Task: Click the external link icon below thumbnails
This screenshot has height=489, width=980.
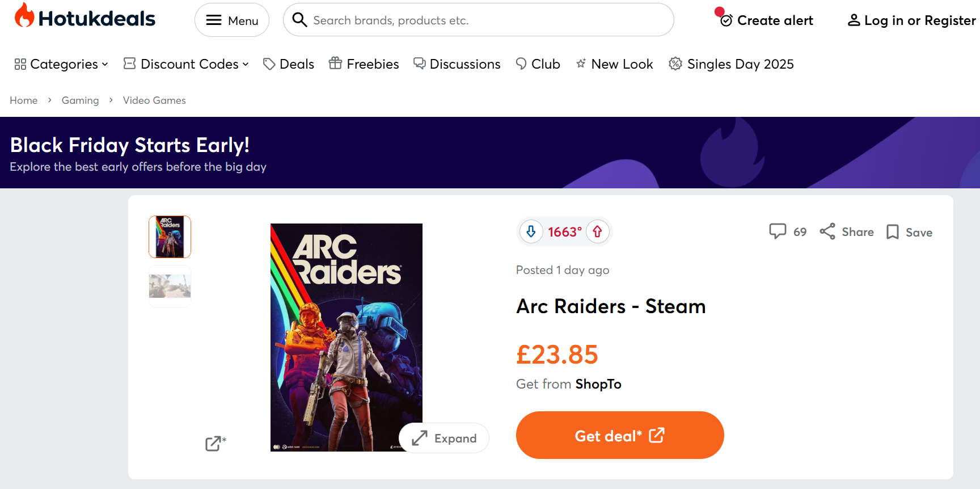Action: coord(214,443)
